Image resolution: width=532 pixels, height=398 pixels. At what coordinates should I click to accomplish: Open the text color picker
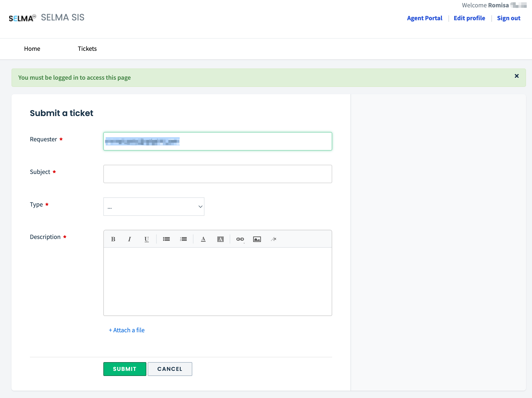[203, 239]
